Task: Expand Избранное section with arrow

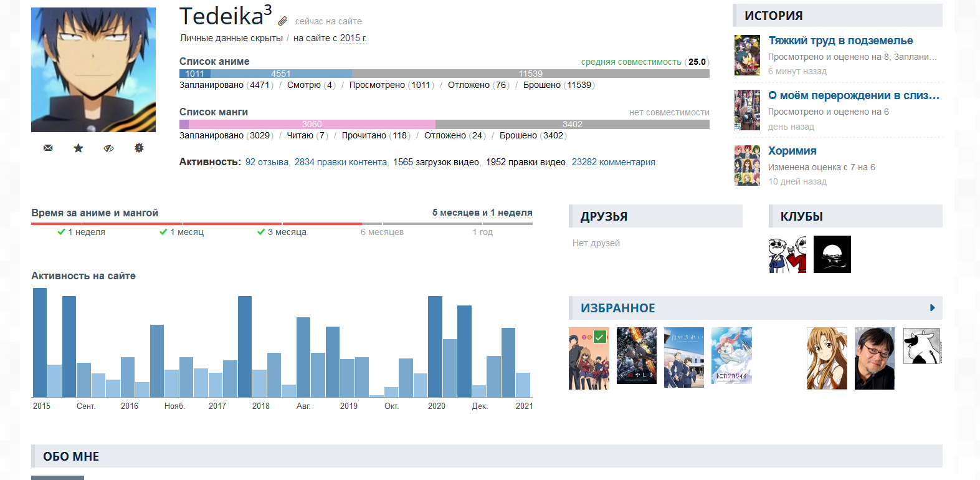Action: pos(932,308)
